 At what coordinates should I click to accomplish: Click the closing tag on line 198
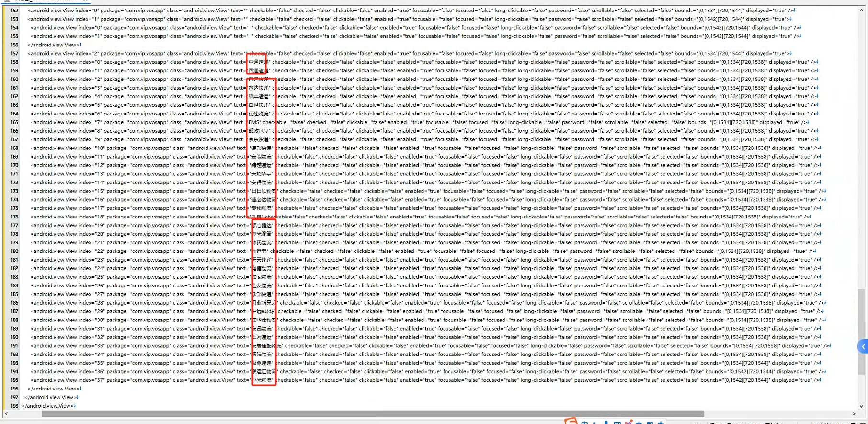(47, 406)
